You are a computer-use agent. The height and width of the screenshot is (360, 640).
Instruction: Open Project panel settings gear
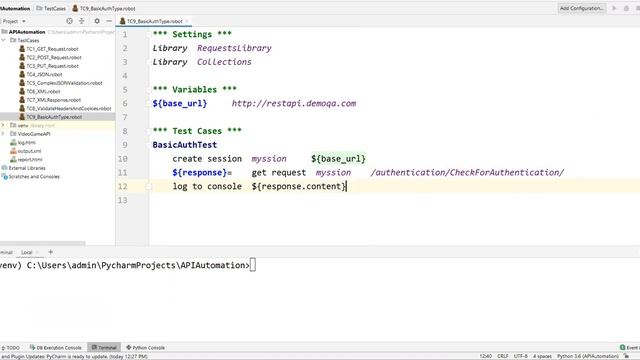tap(97, 21)
